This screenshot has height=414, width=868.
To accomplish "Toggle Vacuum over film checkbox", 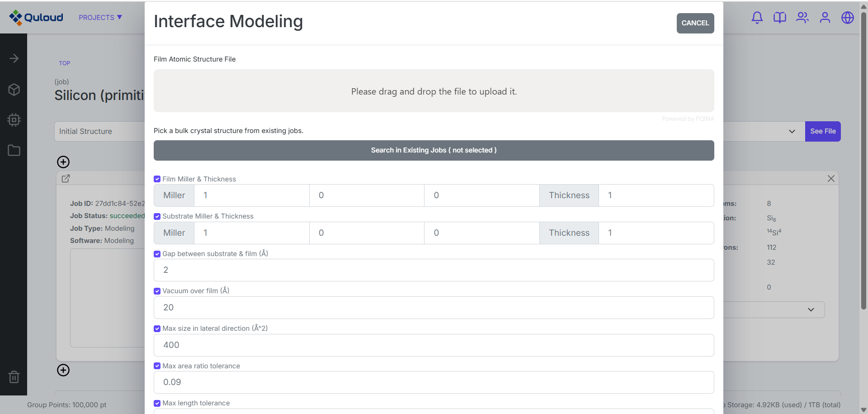I will click(x=157, y=291).
